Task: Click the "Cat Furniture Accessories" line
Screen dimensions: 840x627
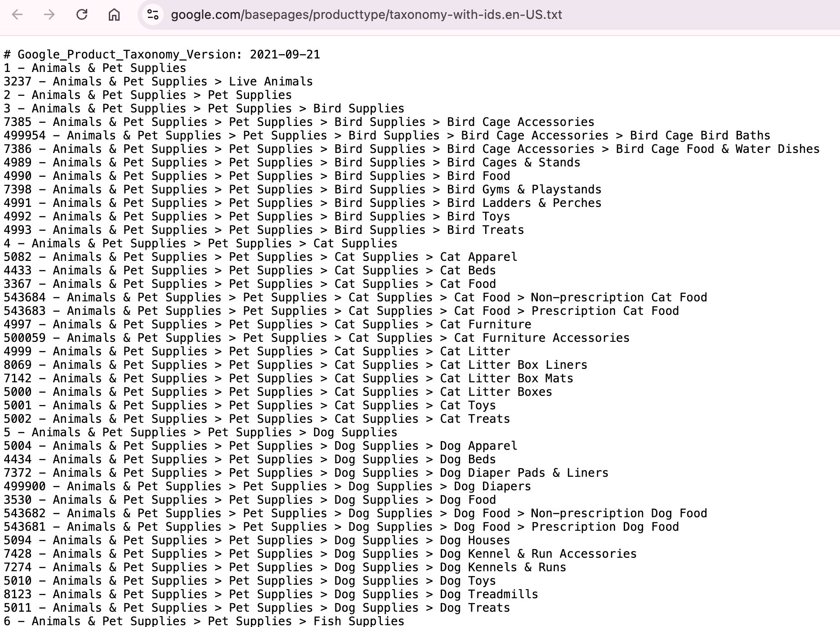Action: tap(317, 338)
